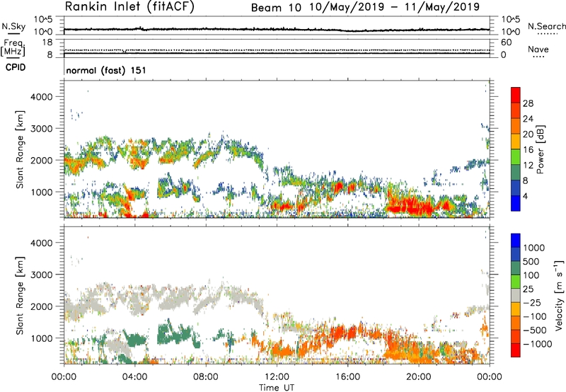Click the "−500" label on the velocity colorbar
Viewport: 566px width, 392px height.
point(535,330)
